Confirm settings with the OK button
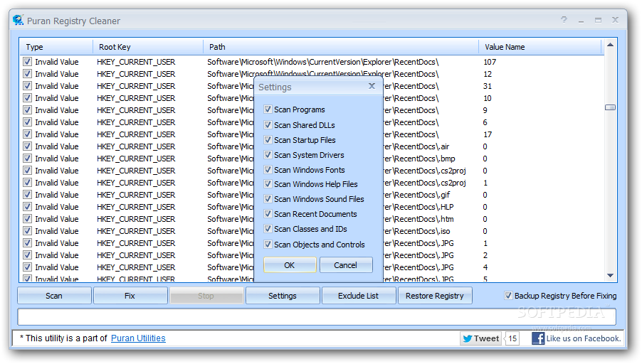 [290, 265]
